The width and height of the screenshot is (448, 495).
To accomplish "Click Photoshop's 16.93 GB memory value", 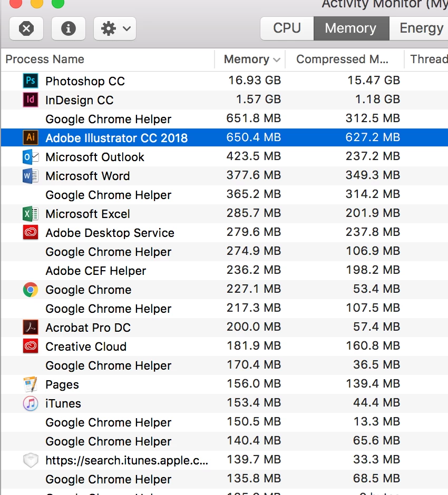I will [255, 80].
